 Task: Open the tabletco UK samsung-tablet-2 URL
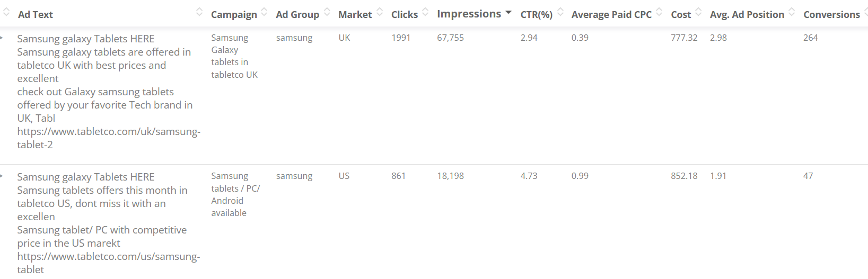(108, 138)
